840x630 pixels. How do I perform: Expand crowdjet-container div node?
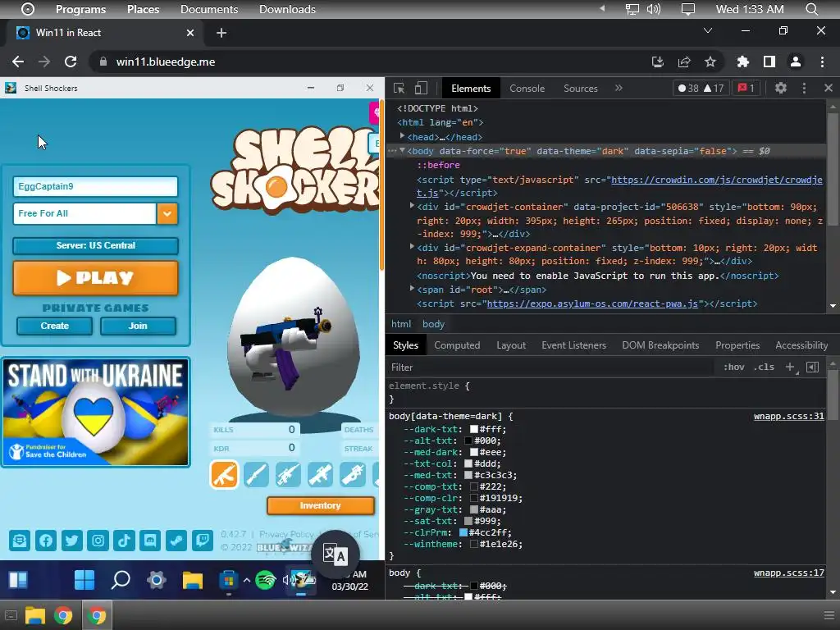pos(412,206)
